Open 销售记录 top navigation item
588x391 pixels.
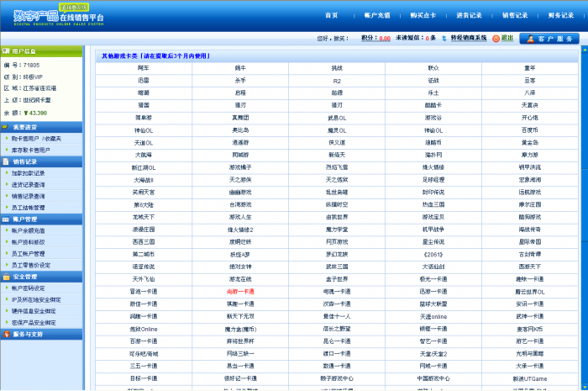(x=515, y=15)
